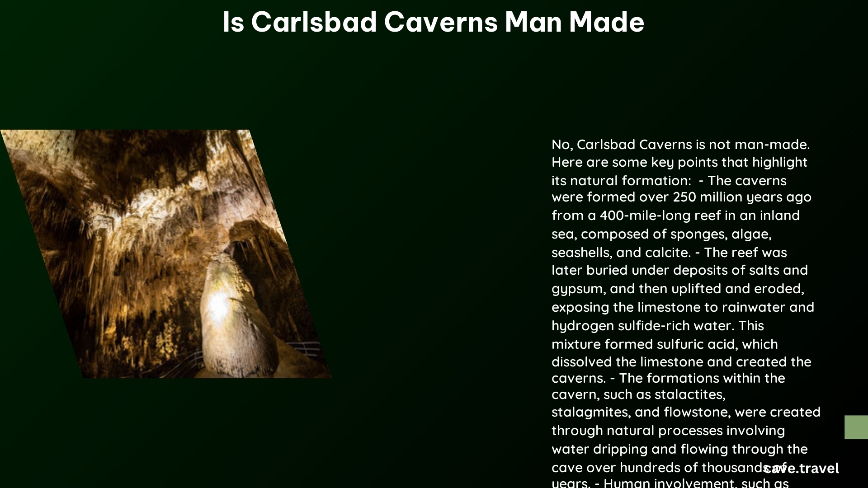
Task: Click the line 'its natural formation: - The caverns'
Action: [x=669, y=181]
